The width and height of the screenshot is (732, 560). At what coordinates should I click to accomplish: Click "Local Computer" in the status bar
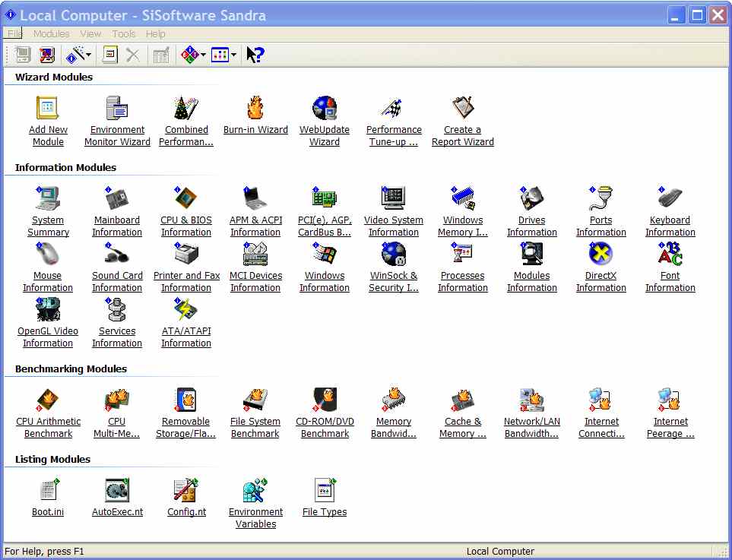click(x=500, y=552)
